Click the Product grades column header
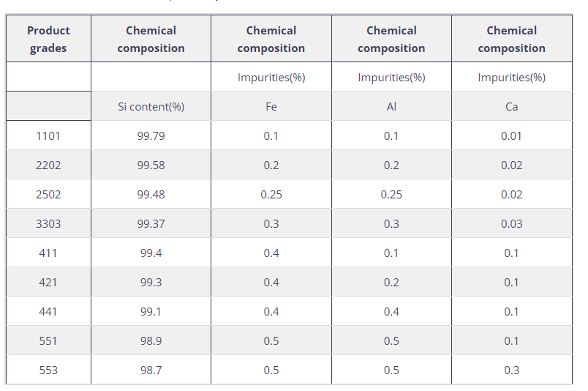The image size is (588, 391). pos(48,40)
